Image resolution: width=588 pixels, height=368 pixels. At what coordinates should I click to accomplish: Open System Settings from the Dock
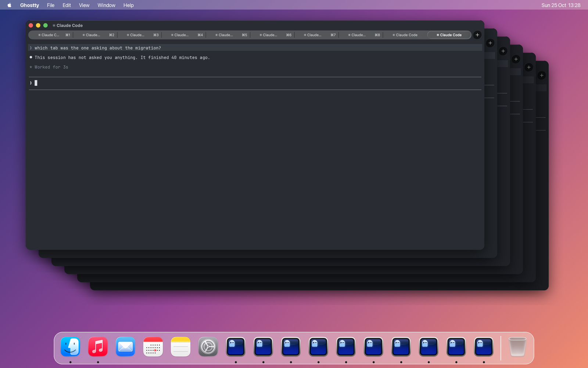click(208, 347)
